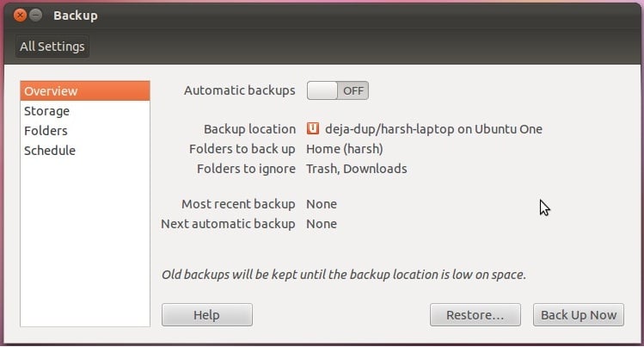Image resolution: width=644 pixels, height=347 pixels.
Task: Minimize the Backup window
Action: click(x=37, y=15)
